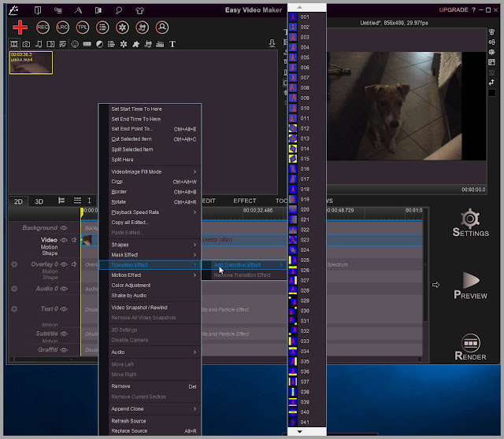The image size is (504, 439).
Task: Click the question mark help icon
Action: (x=473, y=10)
